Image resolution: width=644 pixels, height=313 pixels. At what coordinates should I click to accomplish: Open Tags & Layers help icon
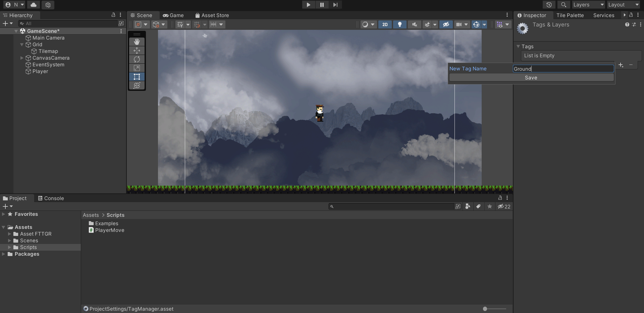pos(627,24)
